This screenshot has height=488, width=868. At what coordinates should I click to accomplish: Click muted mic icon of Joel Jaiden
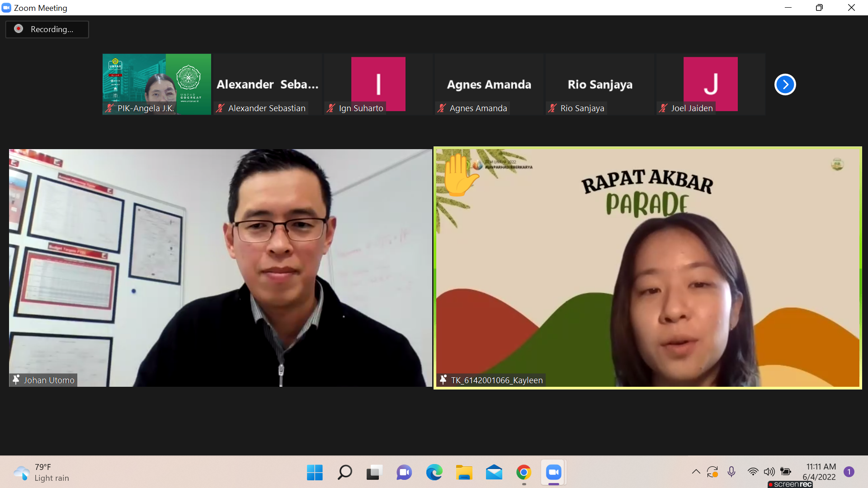(663, 108)
